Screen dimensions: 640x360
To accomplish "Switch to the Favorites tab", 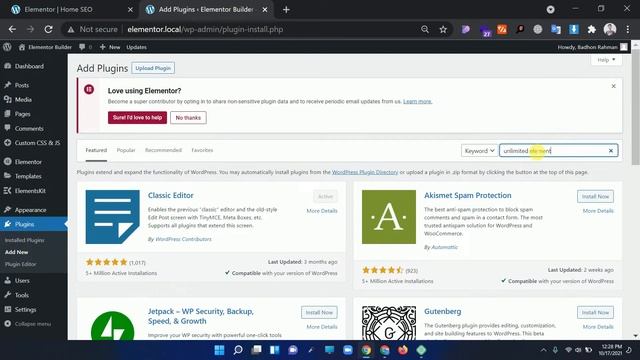I will (202, 150).
